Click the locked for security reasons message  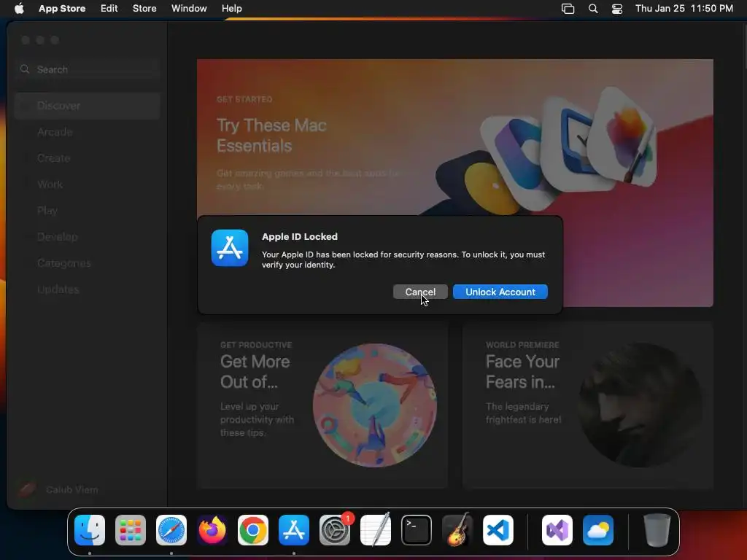(403, 260)
